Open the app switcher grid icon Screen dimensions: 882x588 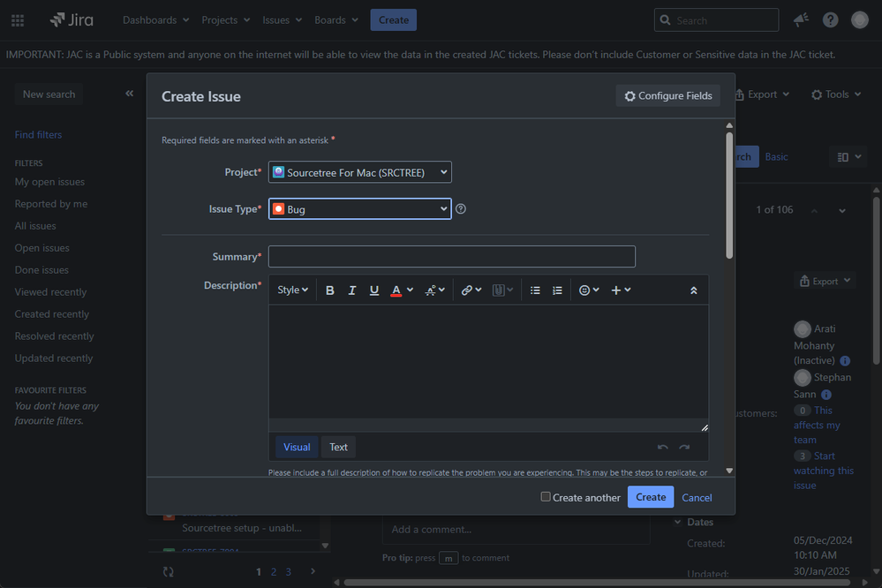tap(18, 20)
